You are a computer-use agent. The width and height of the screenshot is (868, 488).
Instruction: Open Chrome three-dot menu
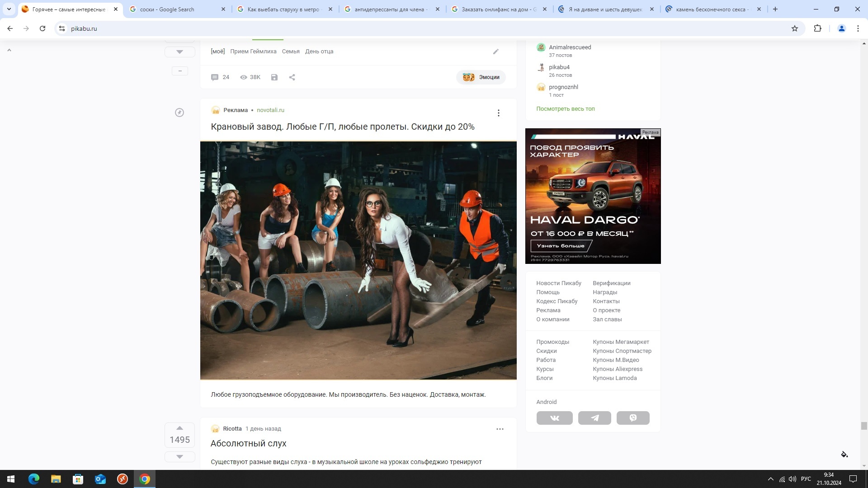[x=858, y=28]
